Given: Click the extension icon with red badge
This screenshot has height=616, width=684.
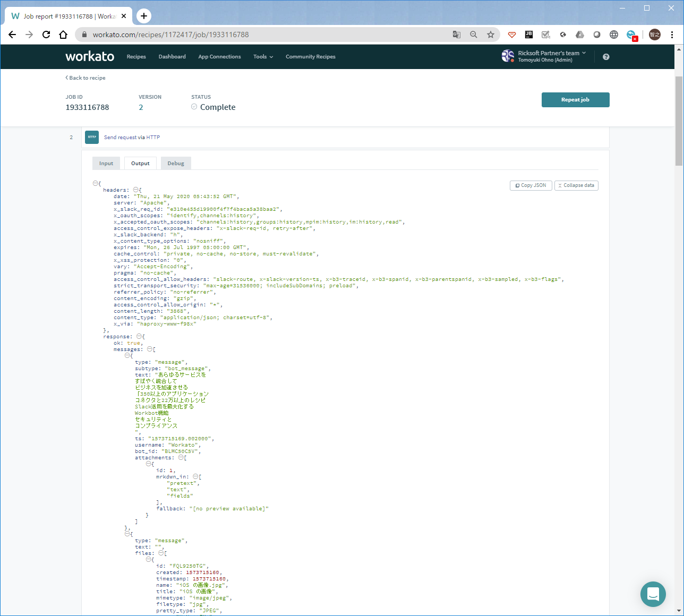Looking at the screenshot, I should click(x=631, y=35).
